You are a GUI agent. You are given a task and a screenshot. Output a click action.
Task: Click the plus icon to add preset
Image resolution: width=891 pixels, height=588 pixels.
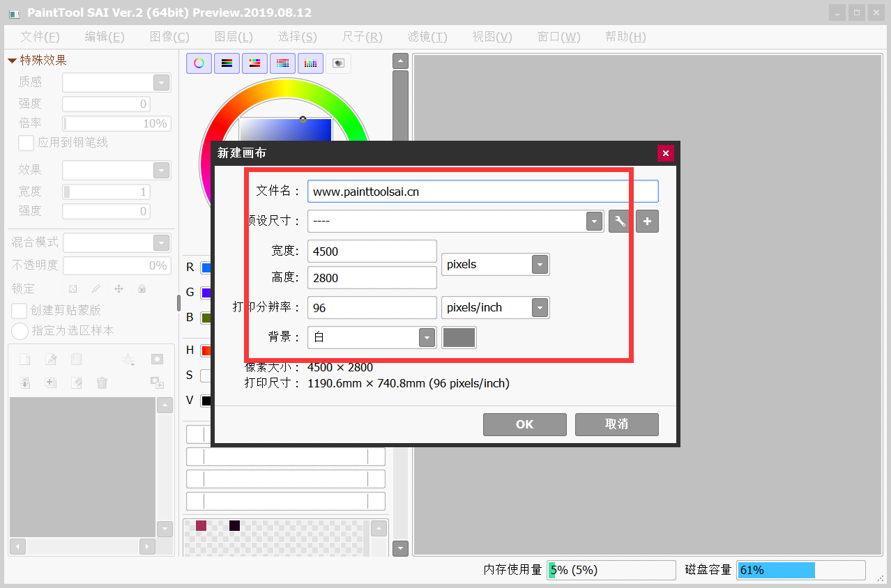point(647,222)
